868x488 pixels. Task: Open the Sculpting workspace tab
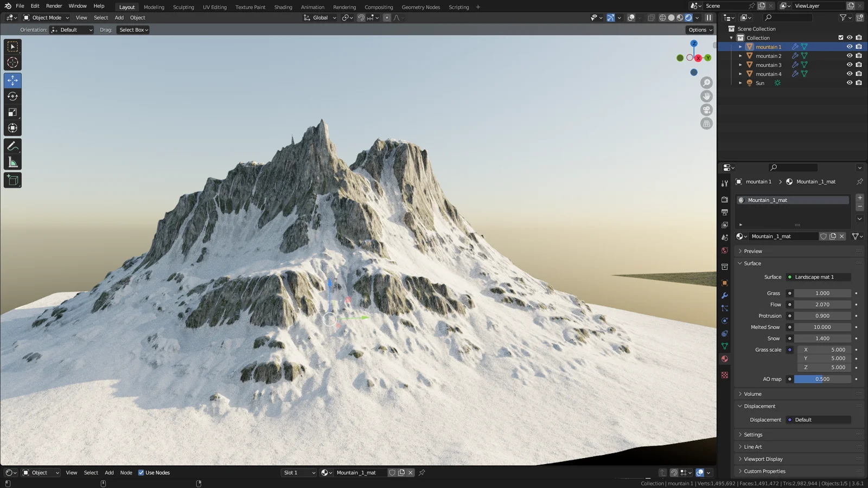183,7
